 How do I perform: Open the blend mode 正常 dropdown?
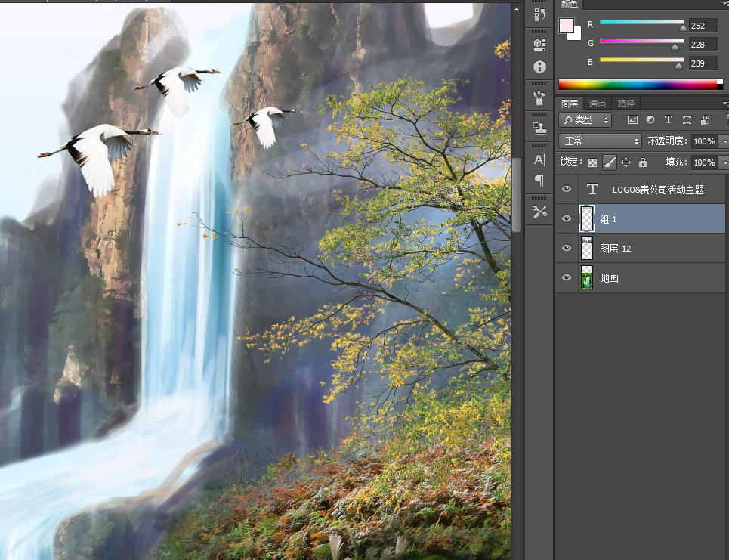[x=601, y=141]
